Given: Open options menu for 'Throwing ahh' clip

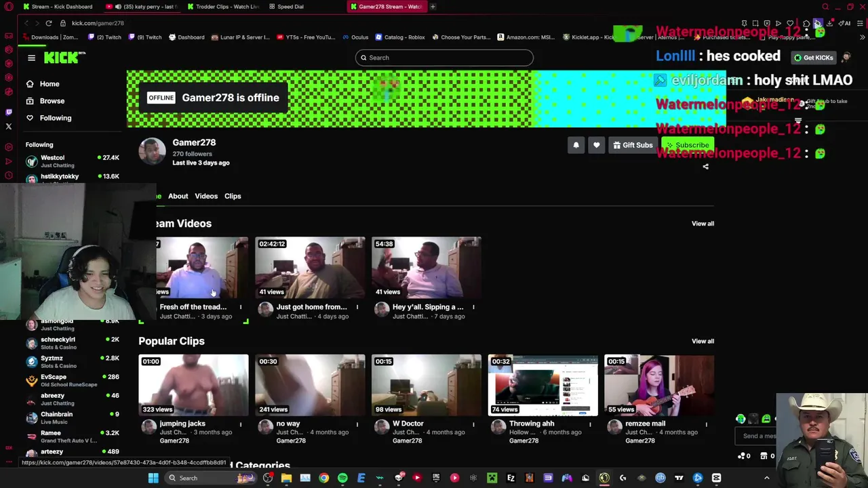Looking at the screenshot, I should click(590, 424).
